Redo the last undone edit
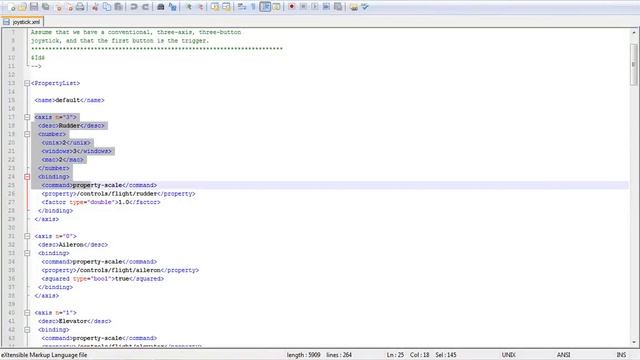The width and height of the screenshot is (640, 360). [145, 7]
